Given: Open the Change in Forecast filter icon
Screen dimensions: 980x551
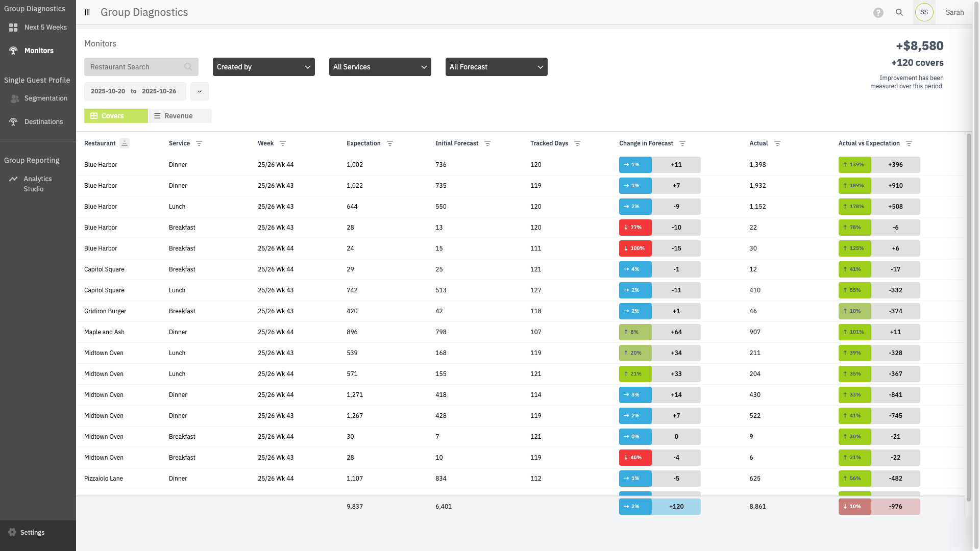Looking at the screenshot, I should point(682,143).
